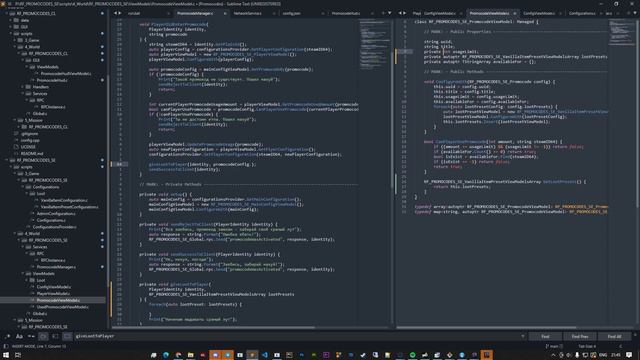Screen dimensions: 640x360
Task: Click right pane next-tab arrow
Action: pos(404,13)
